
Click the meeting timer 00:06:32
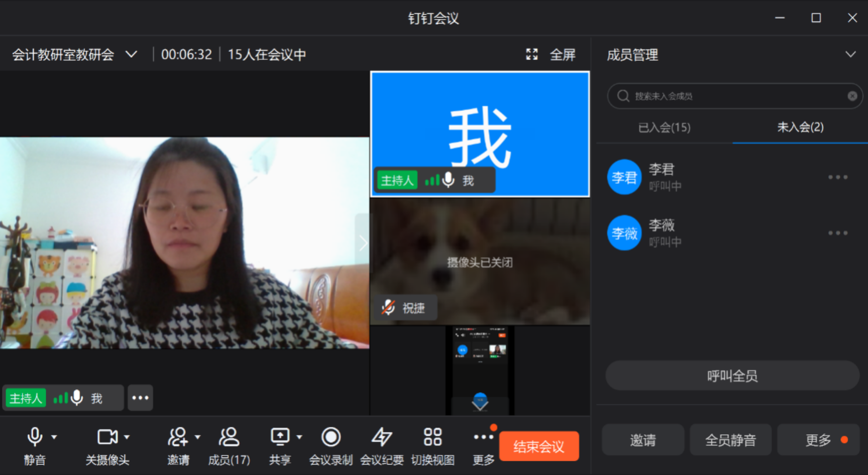click(186, 54)
